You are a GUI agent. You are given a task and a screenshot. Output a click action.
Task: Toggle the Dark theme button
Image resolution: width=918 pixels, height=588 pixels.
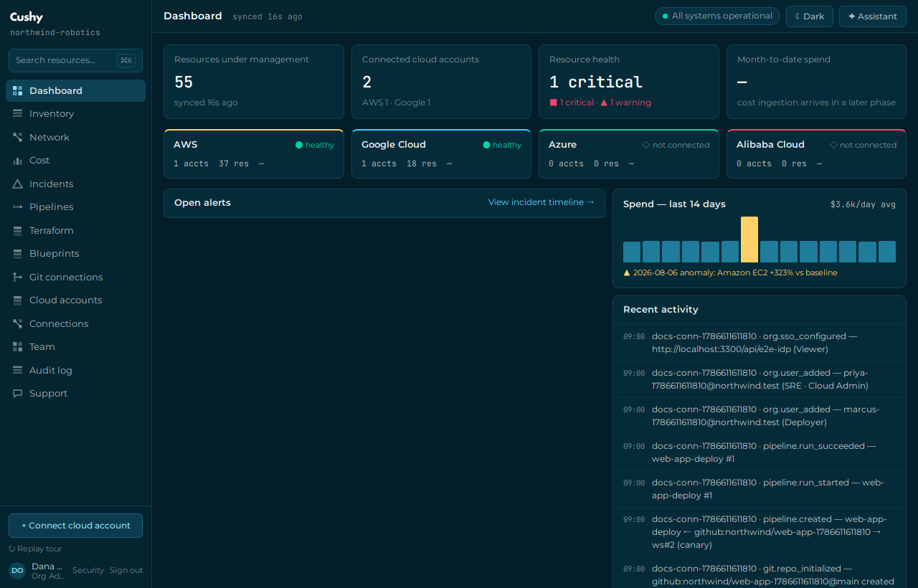click(x=810, y=16)
